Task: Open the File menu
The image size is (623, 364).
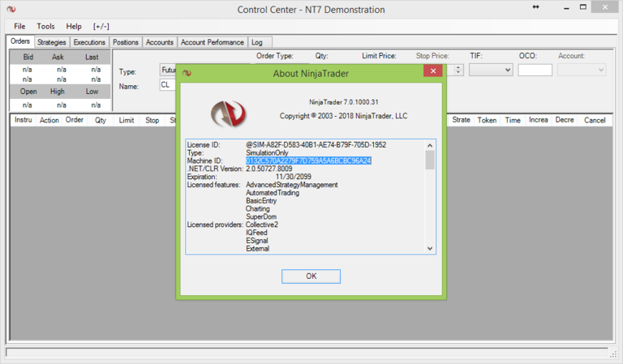Action: click(19, 27)
